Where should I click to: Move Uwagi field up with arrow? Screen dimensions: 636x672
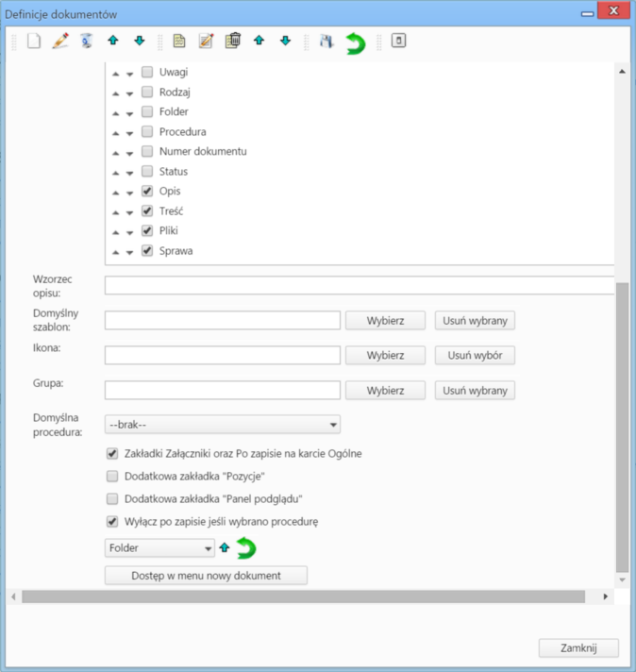coord(116,75)
